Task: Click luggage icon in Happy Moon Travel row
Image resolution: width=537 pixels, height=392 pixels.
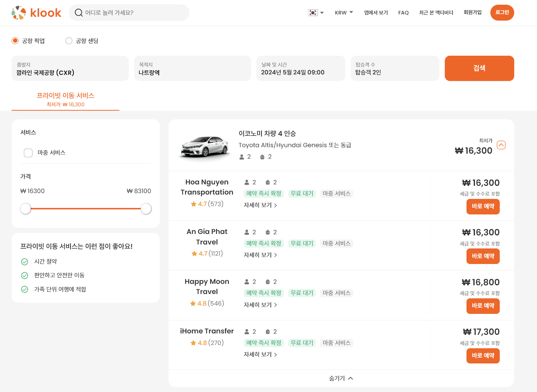Action: (268, 282)
